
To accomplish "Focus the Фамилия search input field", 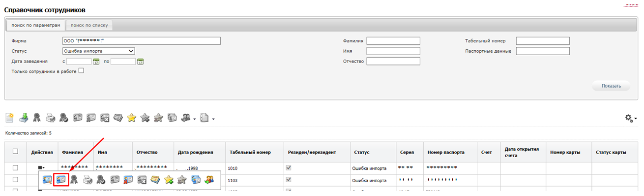I will [x=393, y=41].
